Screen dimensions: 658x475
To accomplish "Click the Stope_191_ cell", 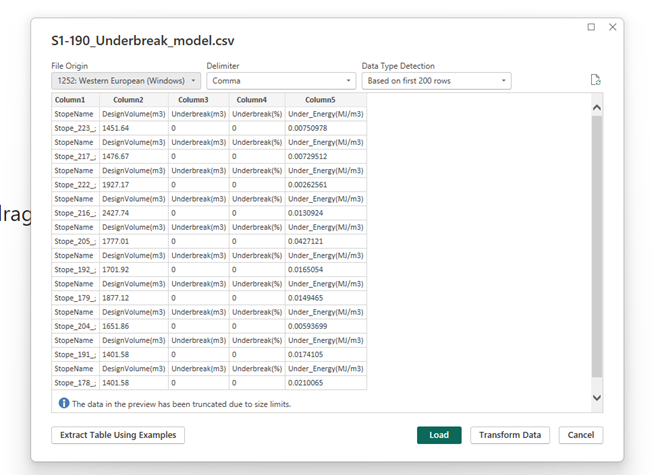I will click(x=76, y=355).
